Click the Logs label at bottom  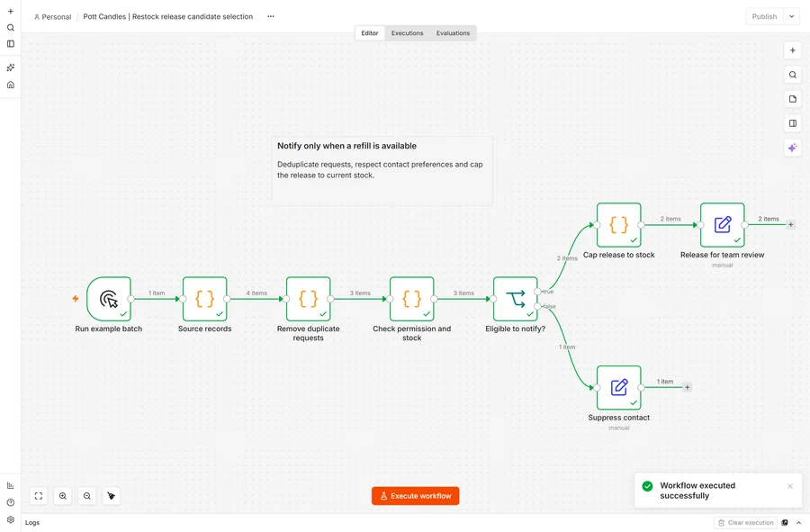(x=32, y=523)
